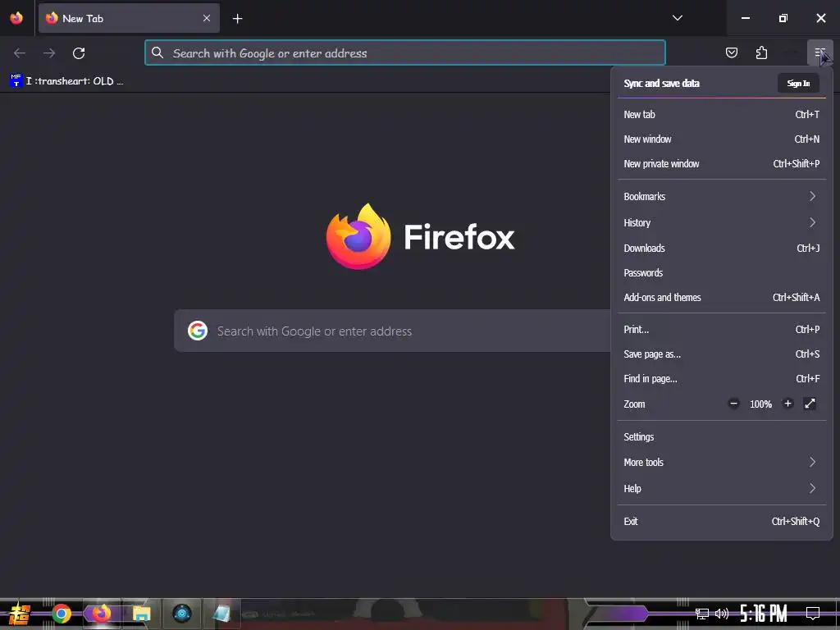Select Print... menu item
This screenshot has height=630, width=840.
(722, 330)
